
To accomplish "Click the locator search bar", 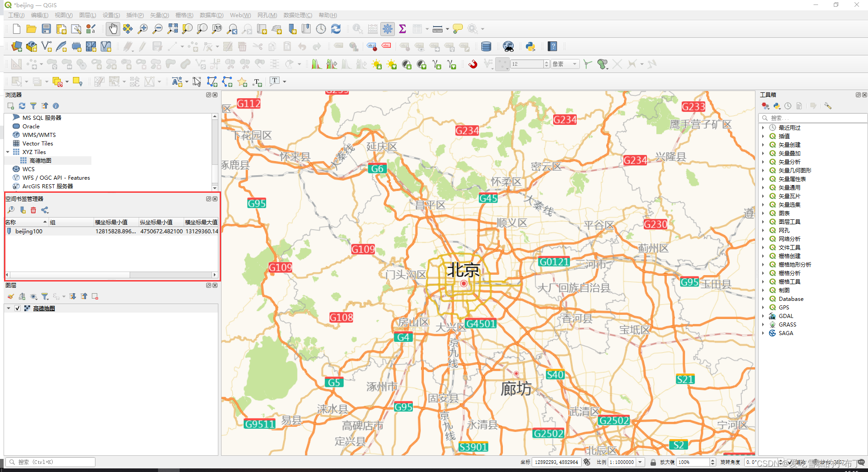I will pyautogui.click(x=50, y=462).
